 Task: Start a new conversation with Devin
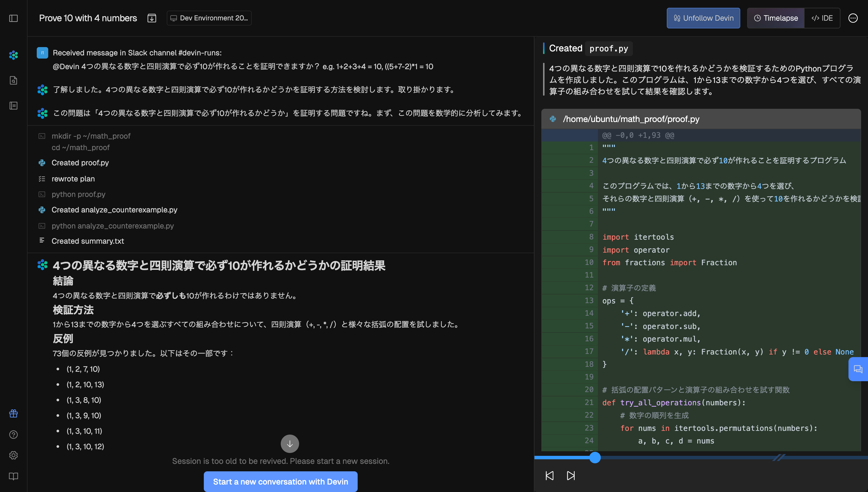pyautogui.click(x=280, y=482)
